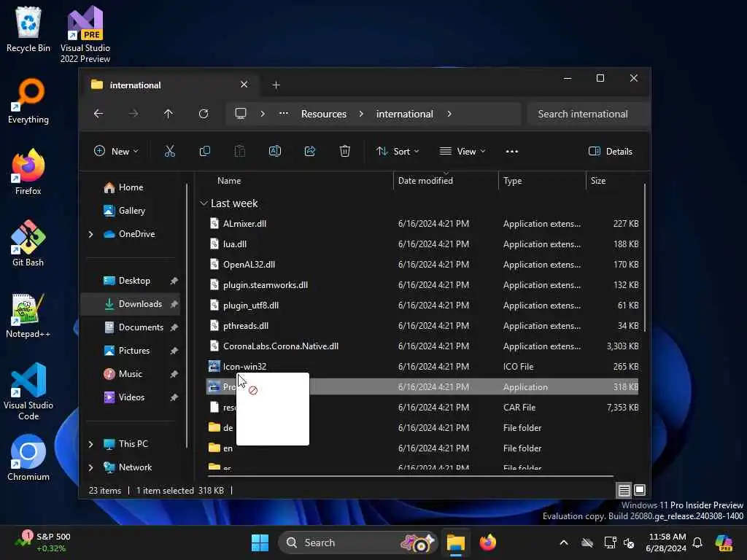
Task: Open Visual Studio Code shortcut
Action: coord(28,392)
